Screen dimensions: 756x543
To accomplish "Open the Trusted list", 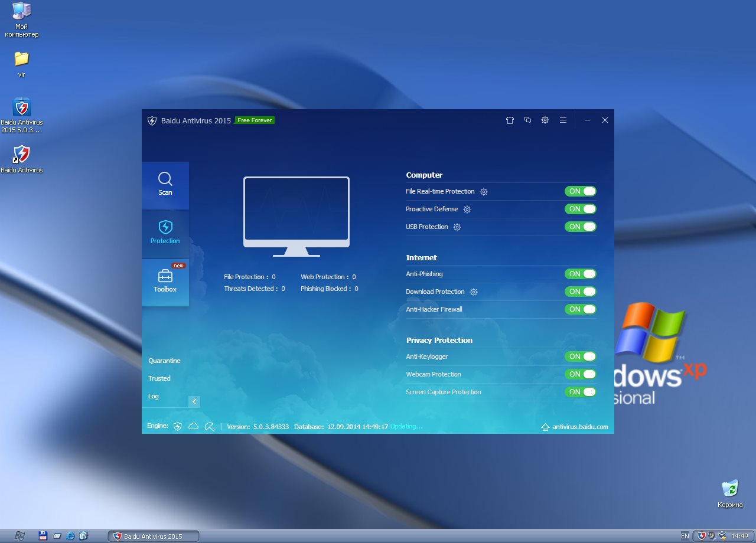I will (x=159, y=378).
